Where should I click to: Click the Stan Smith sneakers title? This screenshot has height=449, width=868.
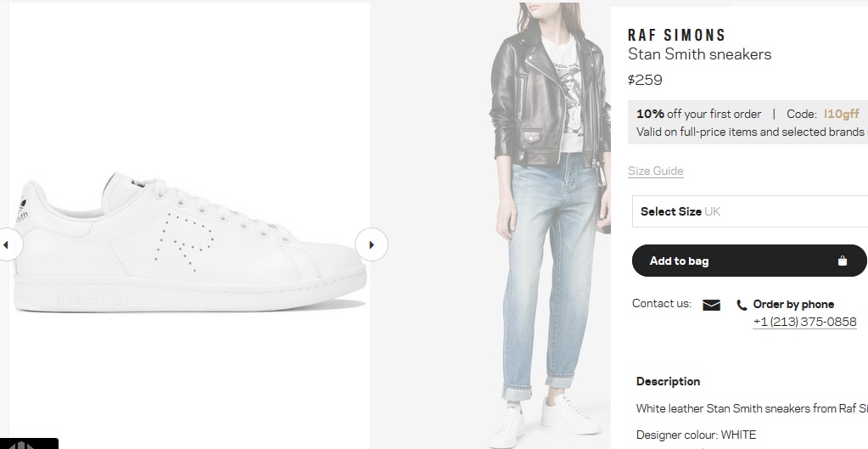pyautogui.click(x=699, y=54)
